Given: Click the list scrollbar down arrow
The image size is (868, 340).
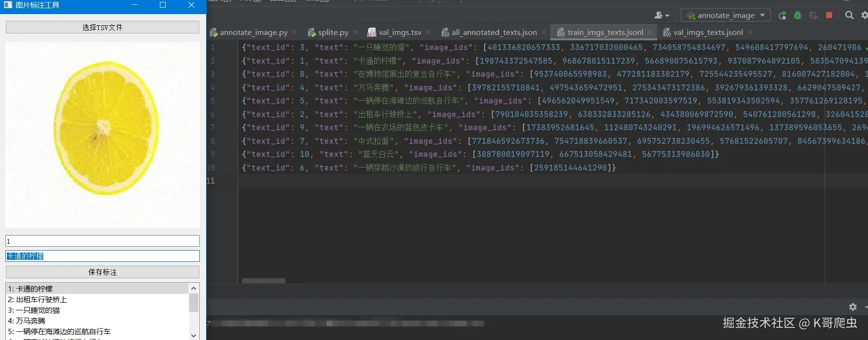Looking at the screenshot, I should [x=193, y=335].
